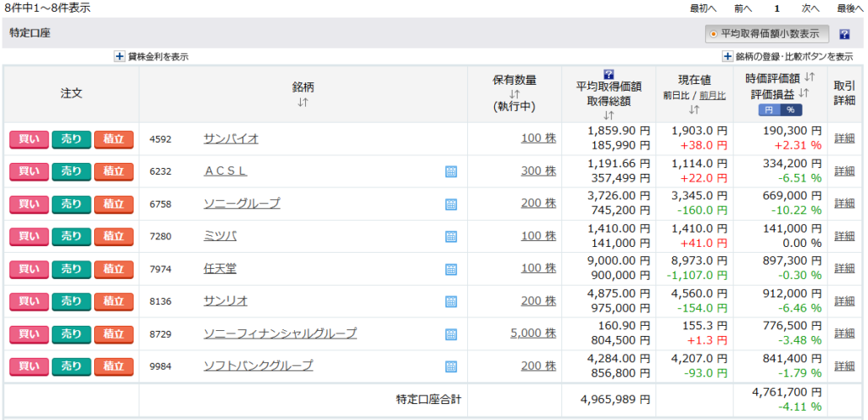868x420 pixels.
Task: Sort by 時価評価額 using its sort arrows
Action: [810, 77]
